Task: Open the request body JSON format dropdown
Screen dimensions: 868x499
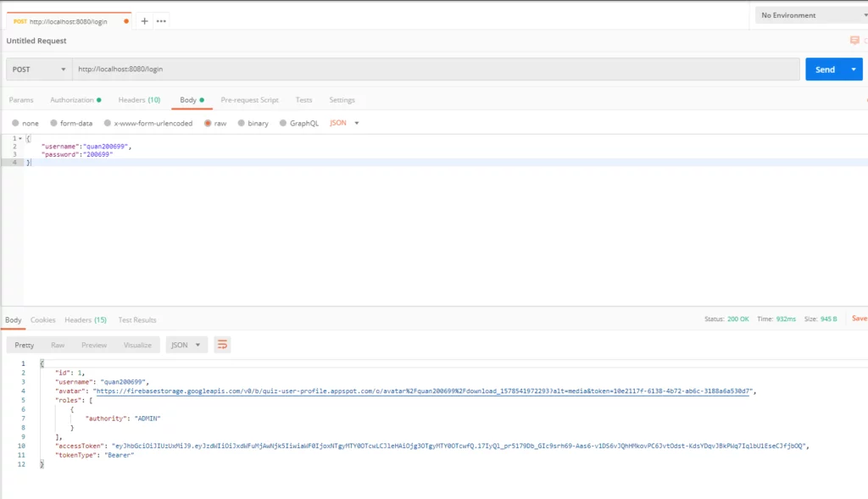Action: click(x=344, y=123)
